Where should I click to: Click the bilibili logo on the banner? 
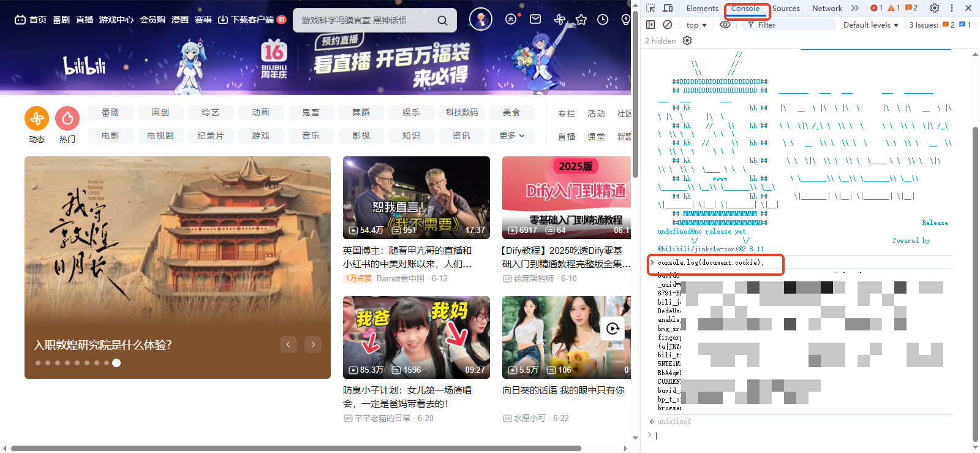pyautogui.click(x=85, y=65)
